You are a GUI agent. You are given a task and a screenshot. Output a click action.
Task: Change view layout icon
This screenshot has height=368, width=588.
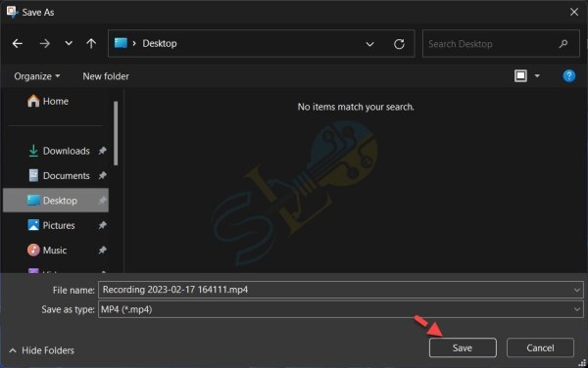coord(520,76)
